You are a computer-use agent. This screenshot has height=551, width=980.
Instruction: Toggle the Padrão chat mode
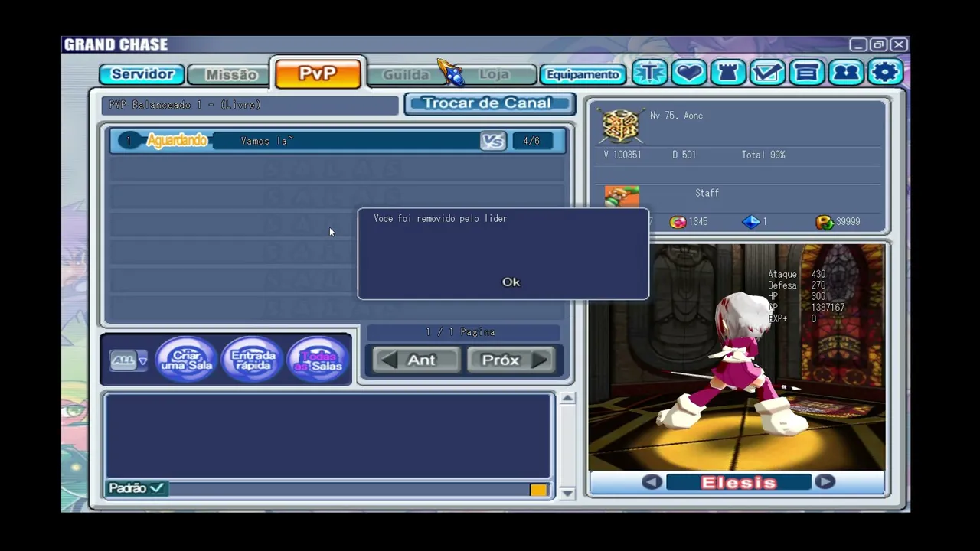click(x=136, y=488)
